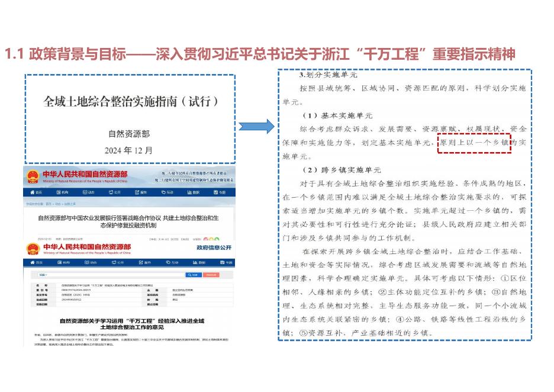Click the green share icon beside the article date line

(x=217, y=239)
